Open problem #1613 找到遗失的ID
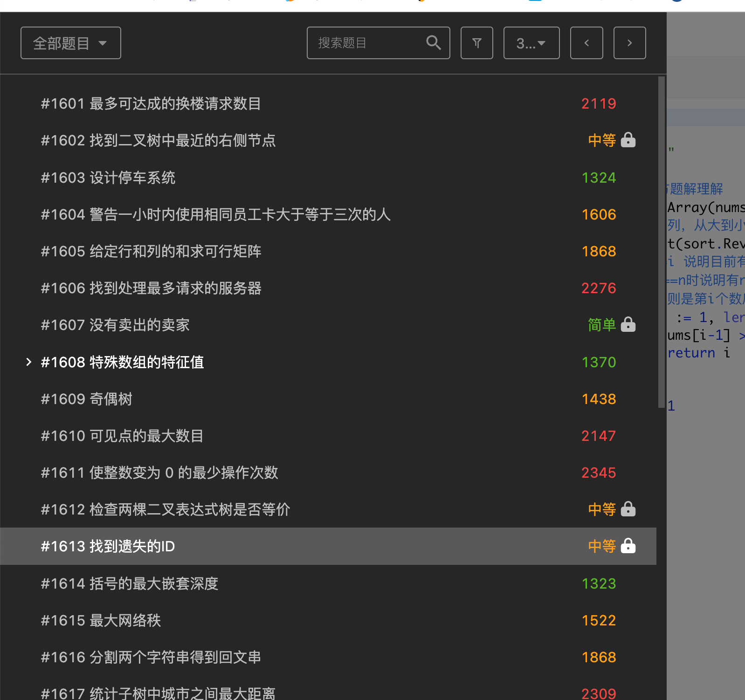The height and width of the screenshot is (700, 745). pos(108,546)
